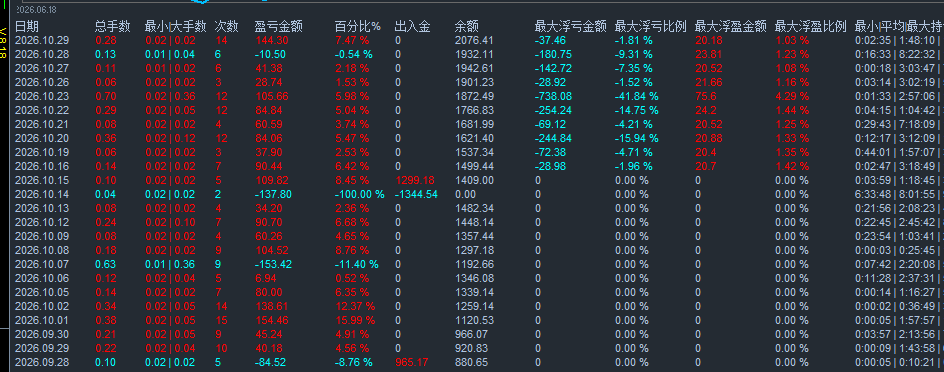Click floating loss ratio -15.94 %
This screenshot has width=944, height=372.
coord(636,138)
